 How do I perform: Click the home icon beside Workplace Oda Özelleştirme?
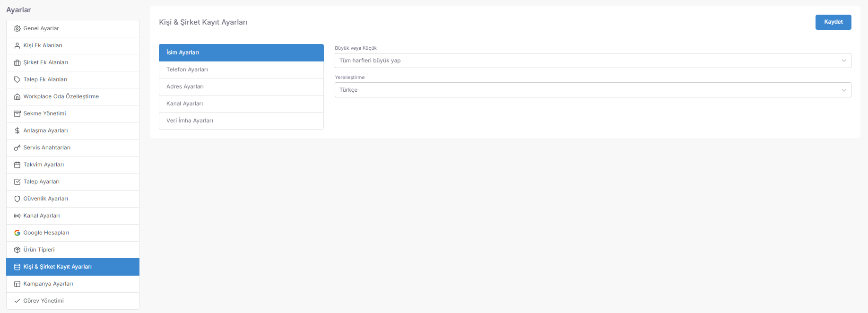click(17, 96)
